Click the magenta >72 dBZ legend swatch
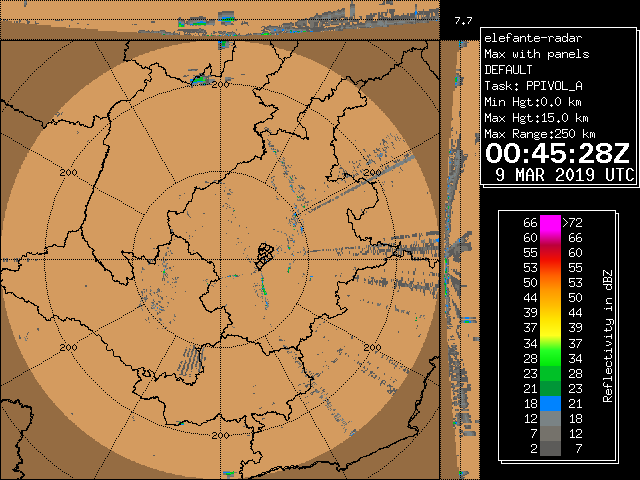Viewport: 640px width, 480px height. click(551, 222)
